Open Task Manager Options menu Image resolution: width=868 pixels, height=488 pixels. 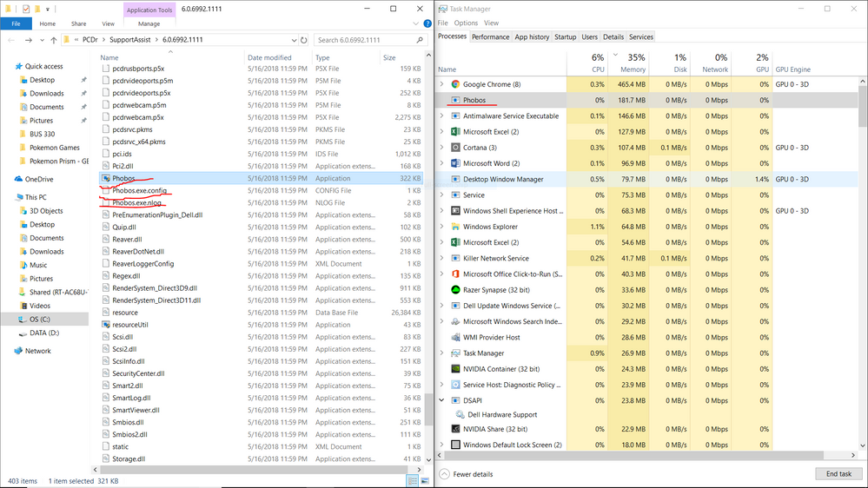pos(466,23)
